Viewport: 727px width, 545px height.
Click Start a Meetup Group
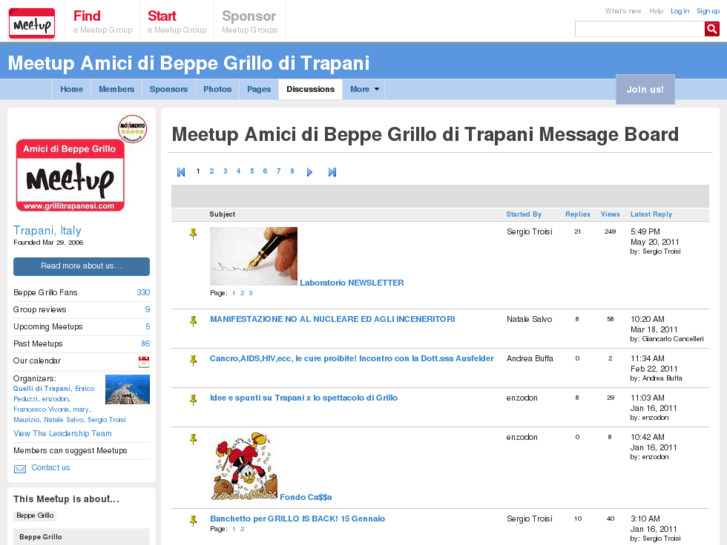(x=177, y=22)
